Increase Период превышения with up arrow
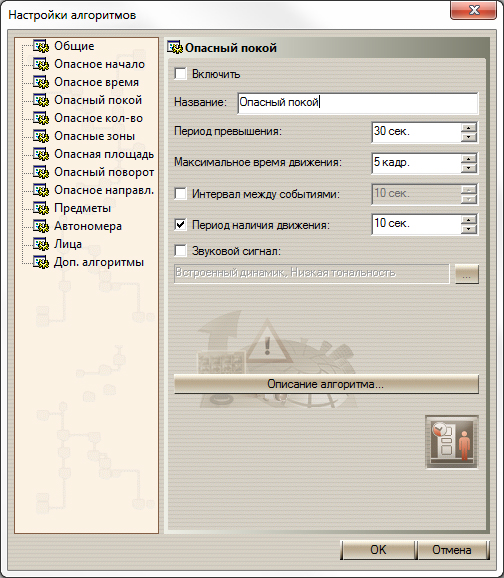 [x=469, y=128]
